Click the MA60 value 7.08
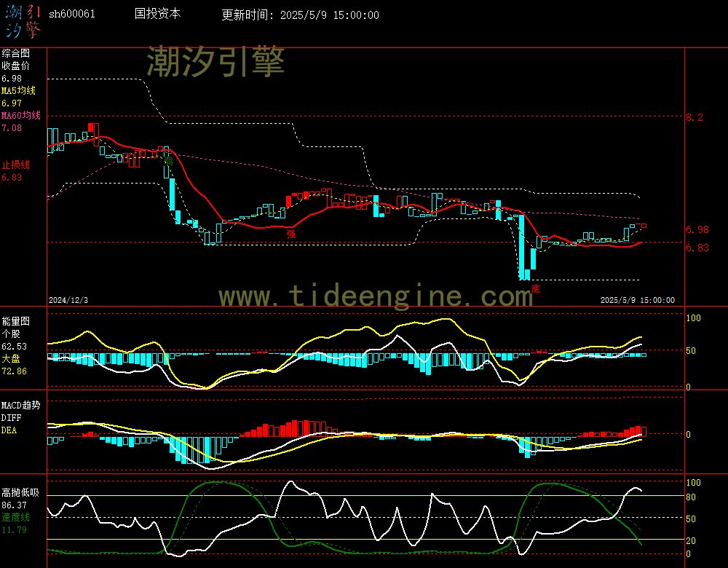Image resolution: width=728 pixels, height=568 pixels. point(12,127)
